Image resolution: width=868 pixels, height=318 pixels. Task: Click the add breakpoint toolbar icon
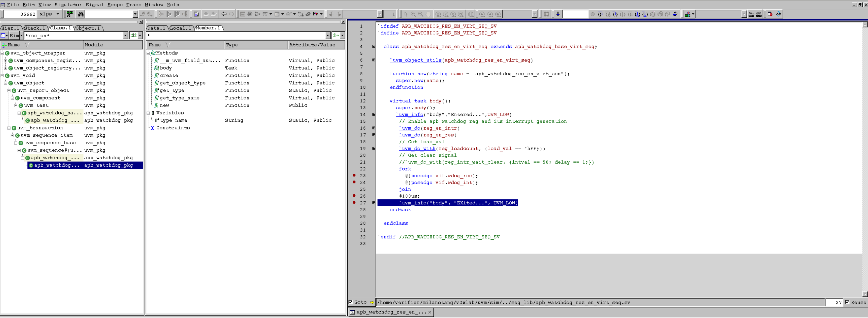point(751,14)
